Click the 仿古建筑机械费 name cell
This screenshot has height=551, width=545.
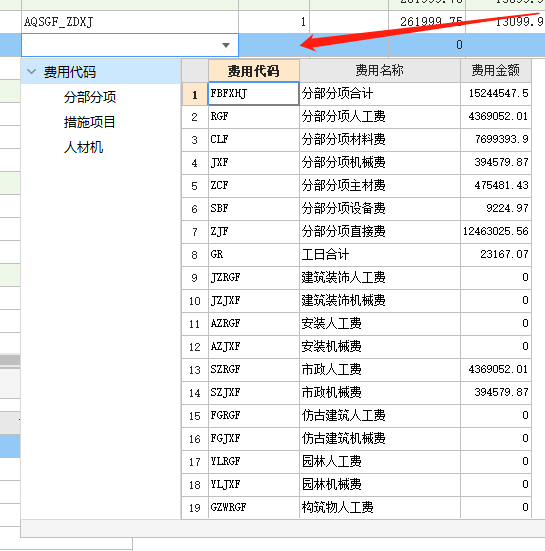tap(379, 439)
